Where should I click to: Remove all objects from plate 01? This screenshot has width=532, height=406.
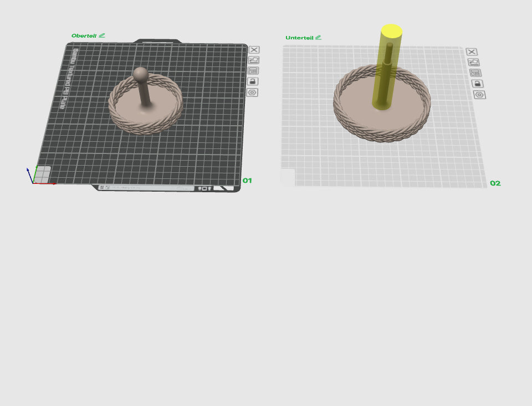(254, 50)
